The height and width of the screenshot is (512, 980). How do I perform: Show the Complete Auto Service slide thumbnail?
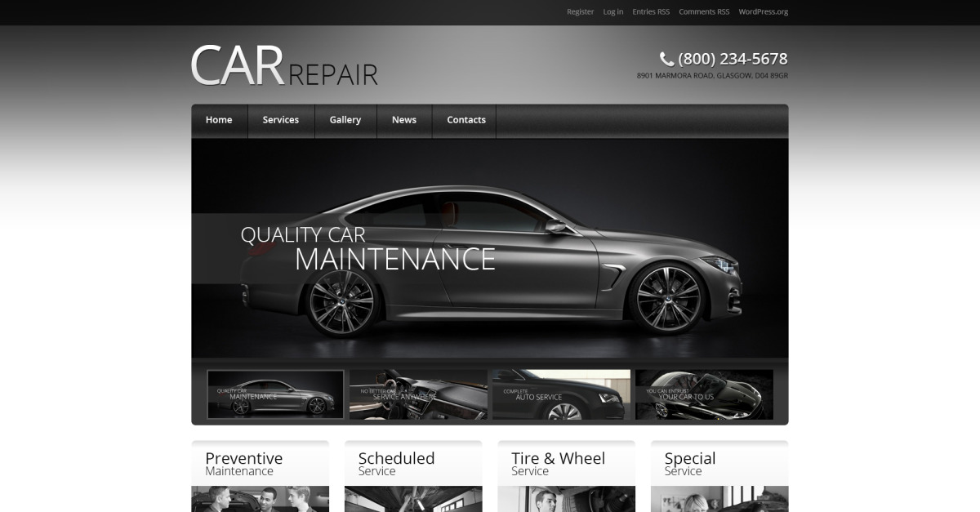tap(561, 394)
